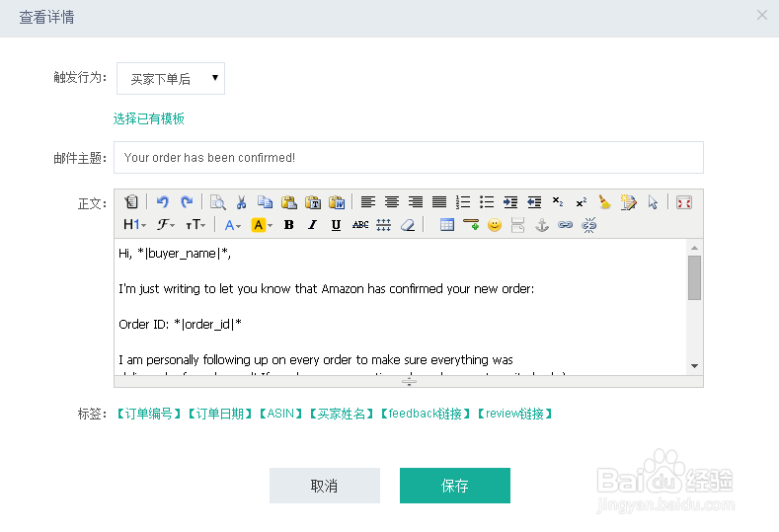779x532 pixels.
Task: Focus the 邮件主题 subject input field
Action: click(409, 158)
